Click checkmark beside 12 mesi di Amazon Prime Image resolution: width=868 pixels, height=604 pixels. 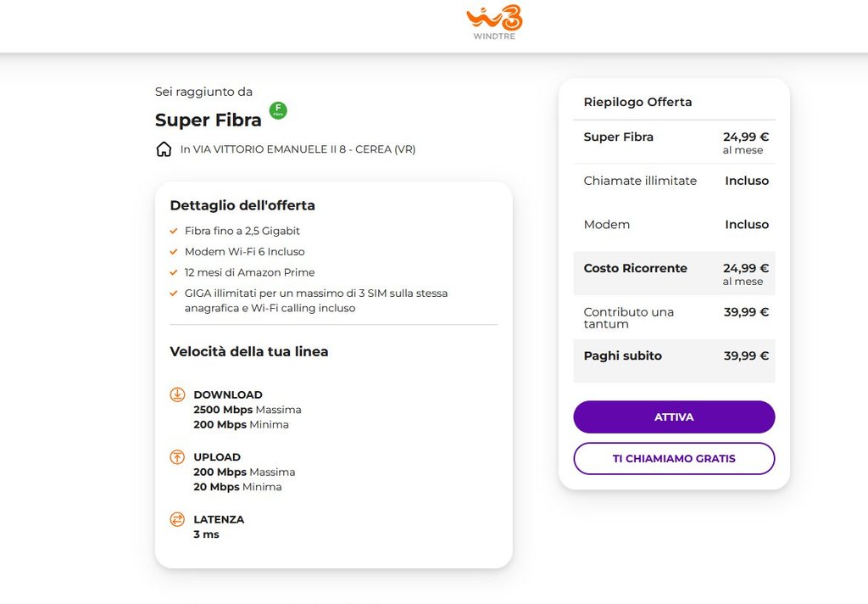pos(174,272)
